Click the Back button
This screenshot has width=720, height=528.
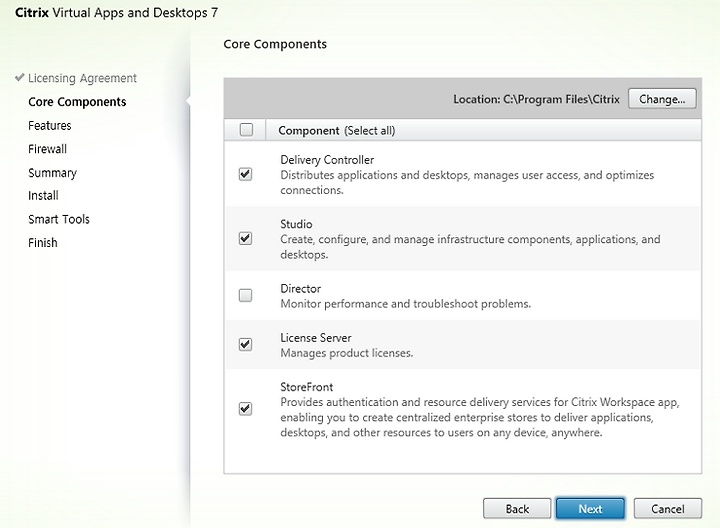[517, 509]
